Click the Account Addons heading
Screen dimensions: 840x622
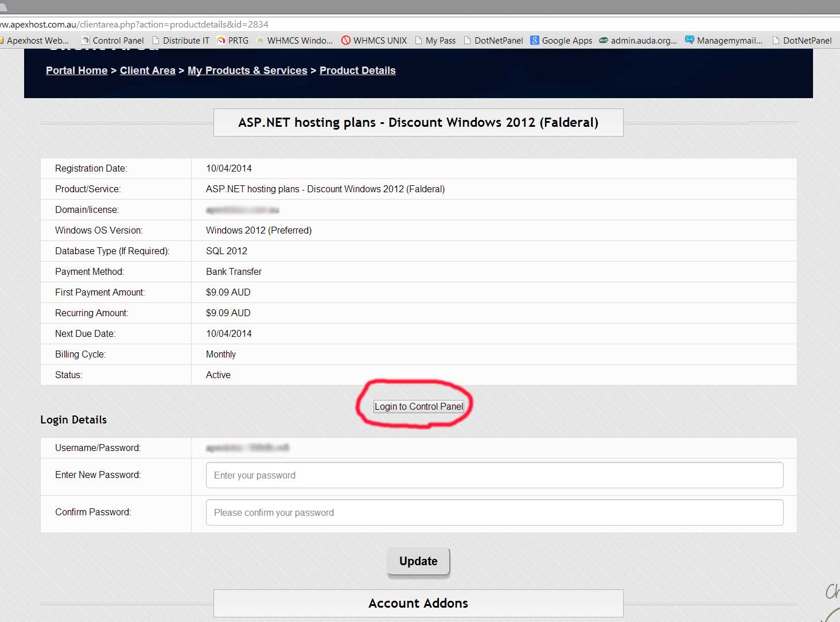tap(418, 603)
